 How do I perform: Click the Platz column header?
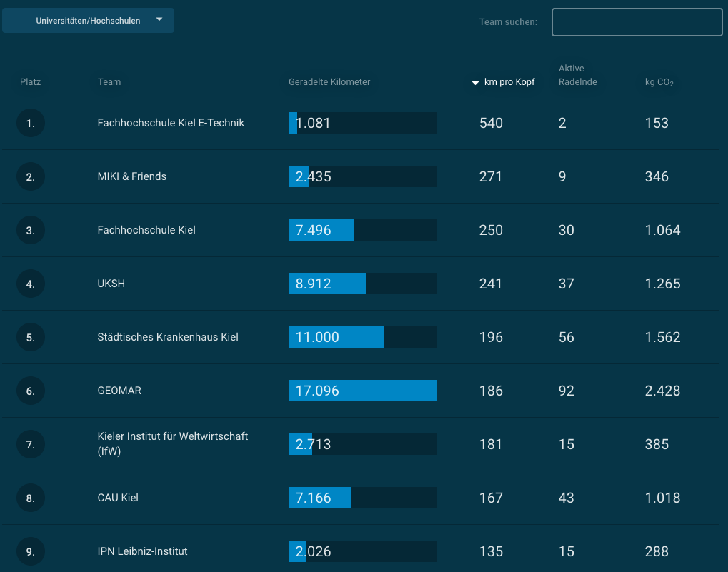31,82
